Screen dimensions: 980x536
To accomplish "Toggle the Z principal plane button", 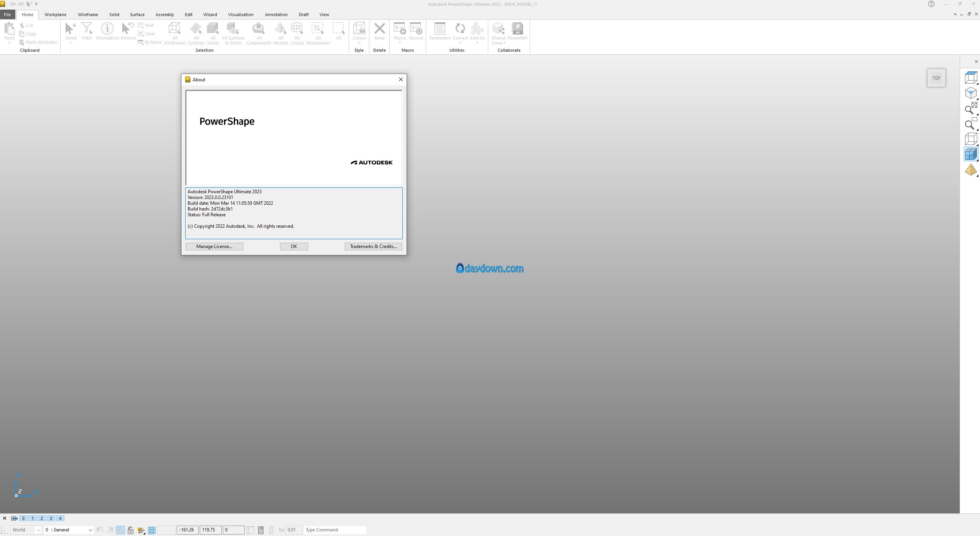I will 120,530.
